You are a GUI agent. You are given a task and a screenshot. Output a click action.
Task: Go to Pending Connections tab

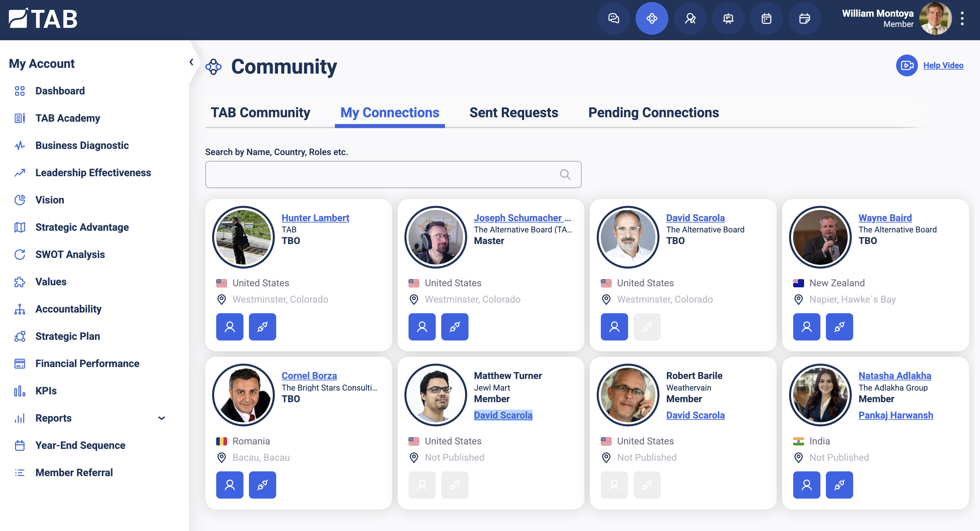pos(654,112)
